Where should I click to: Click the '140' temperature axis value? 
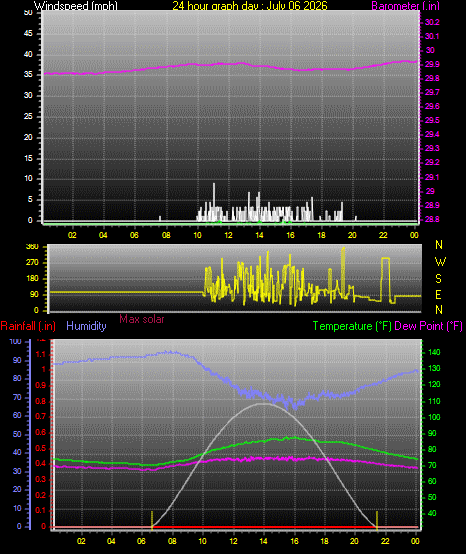(434, 352)
